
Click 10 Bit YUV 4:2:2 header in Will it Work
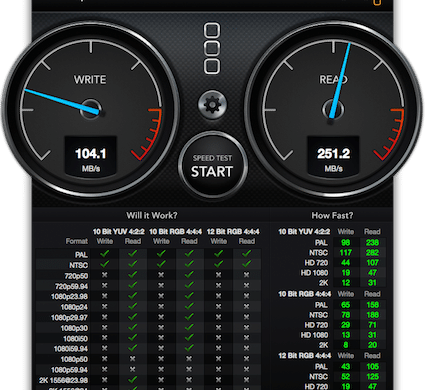(x=118, y=231)
